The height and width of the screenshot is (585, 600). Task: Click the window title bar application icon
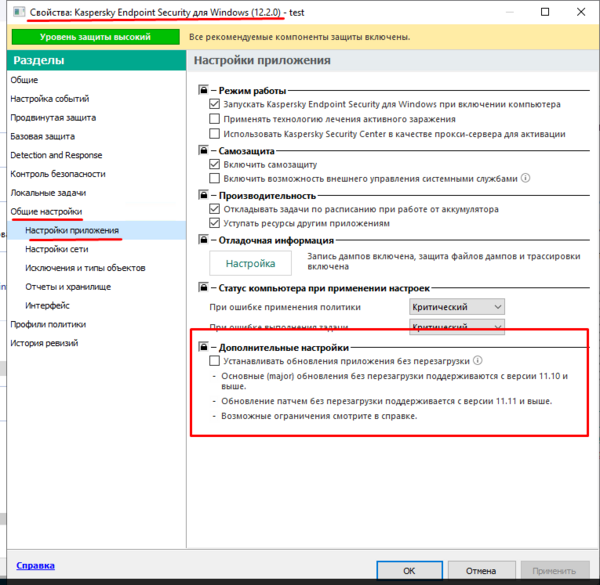[19, 12]
